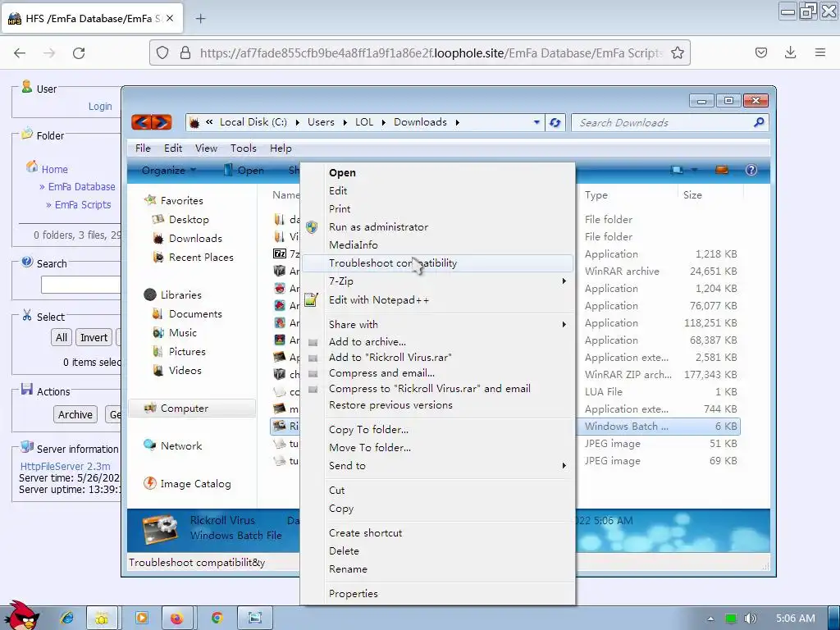This screenshot has height=630, width=840.
Task: Open a new browser tab
Action: (200, 19)
